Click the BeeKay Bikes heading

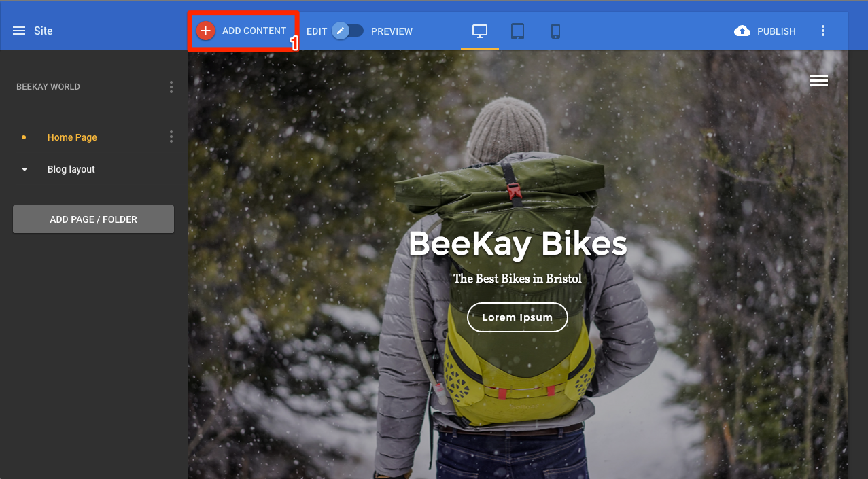point(517,243)
